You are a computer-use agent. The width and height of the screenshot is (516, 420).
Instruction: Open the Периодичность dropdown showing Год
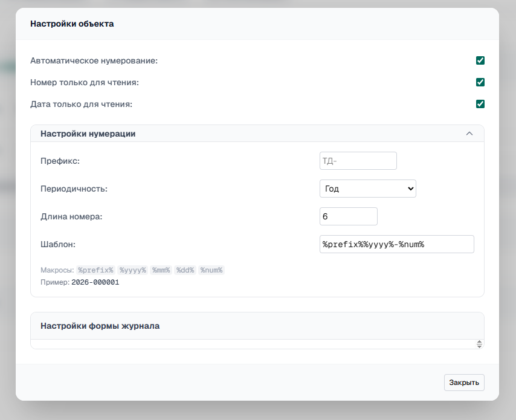(367, 189)
